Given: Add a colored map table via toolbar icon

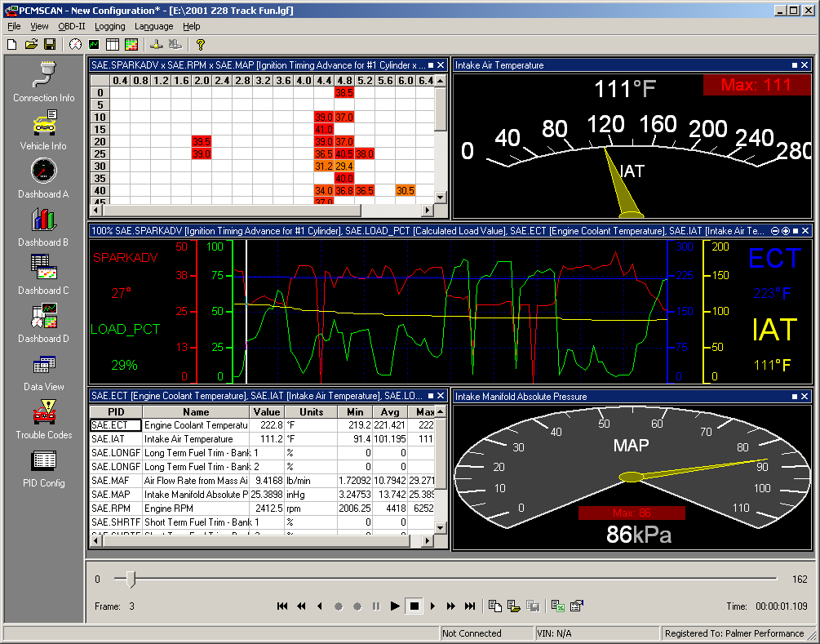Looking at the screenshot, I should coord(131,44).
